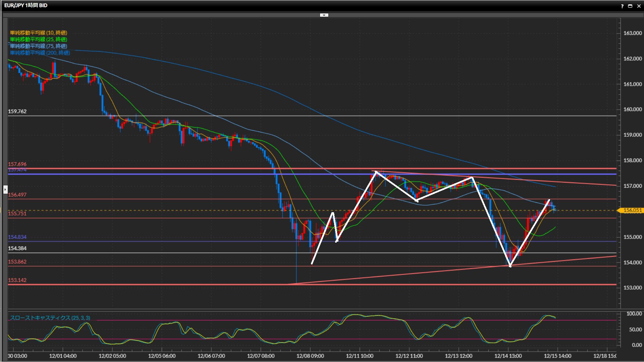Click the 157.696 red horizontal line label
The width and height of the screenshot is (644, 362).
17,164
